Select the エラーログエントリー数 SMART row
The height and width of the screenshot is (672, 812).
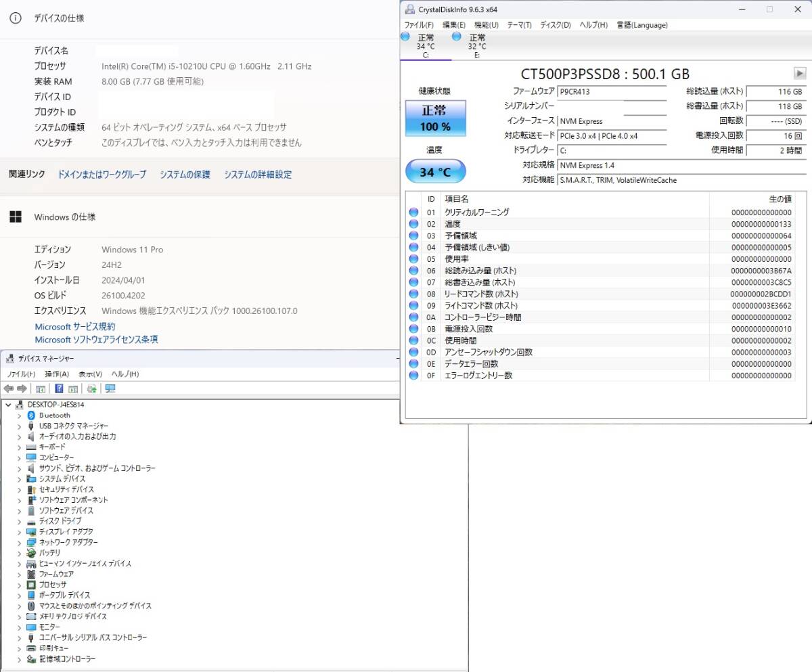pos(600,376)
